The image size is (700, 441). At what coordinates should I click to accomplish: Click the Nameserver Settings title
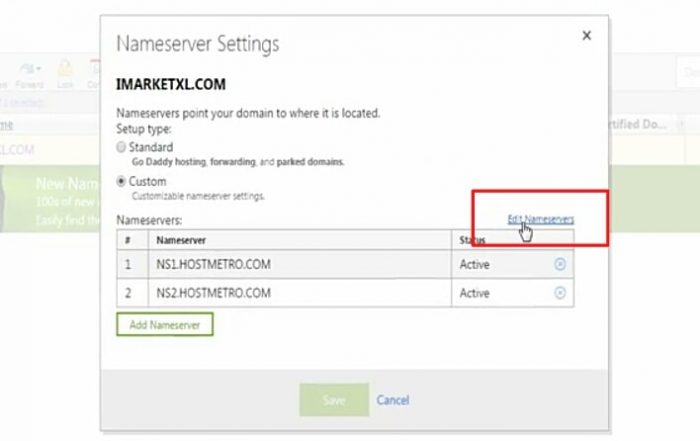(198, 44)
